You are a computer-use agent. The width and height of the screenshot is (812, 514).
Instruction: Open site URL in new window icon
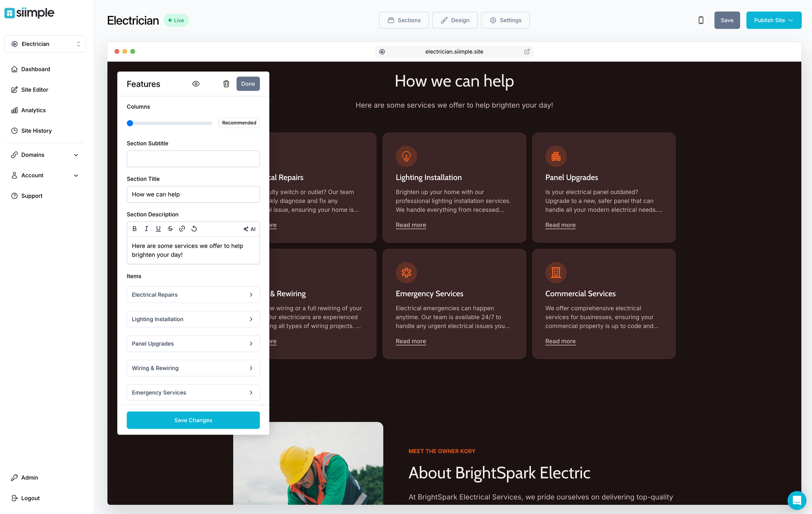coord(527,52)
